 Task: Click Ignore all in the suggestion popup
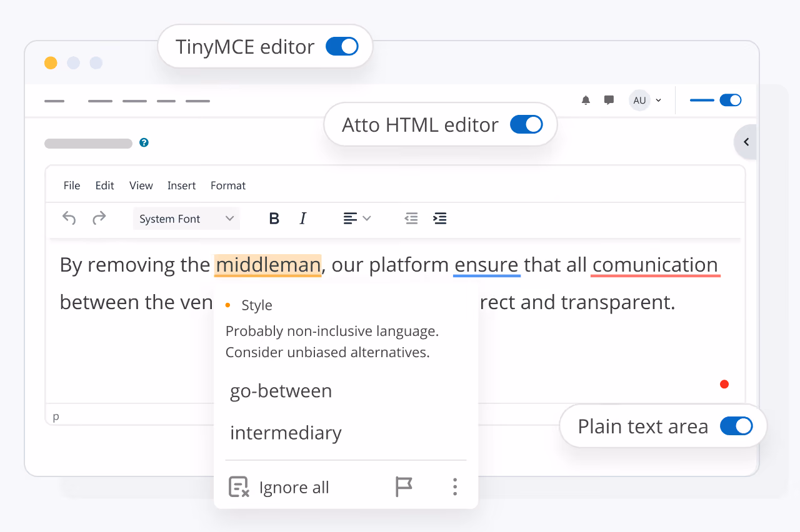[x=279, y=487]
